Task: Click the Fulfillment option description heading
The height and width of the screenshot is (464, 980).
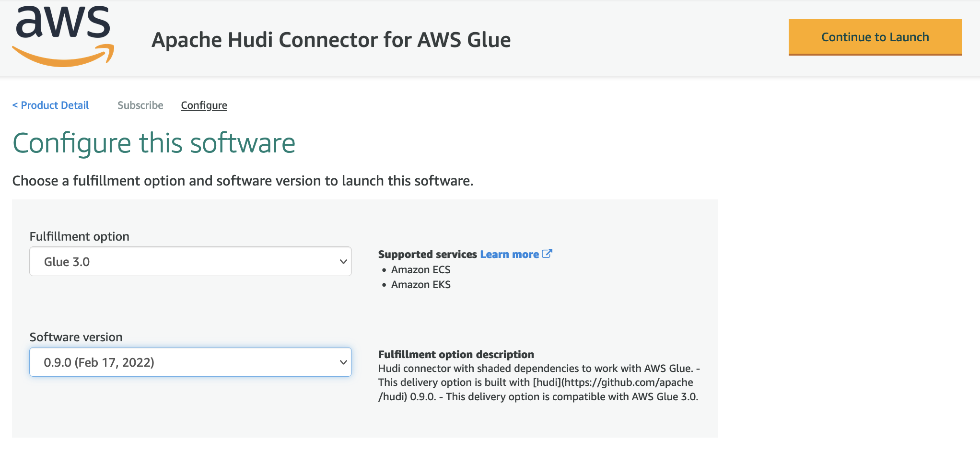Action: [x=456, y=354]
